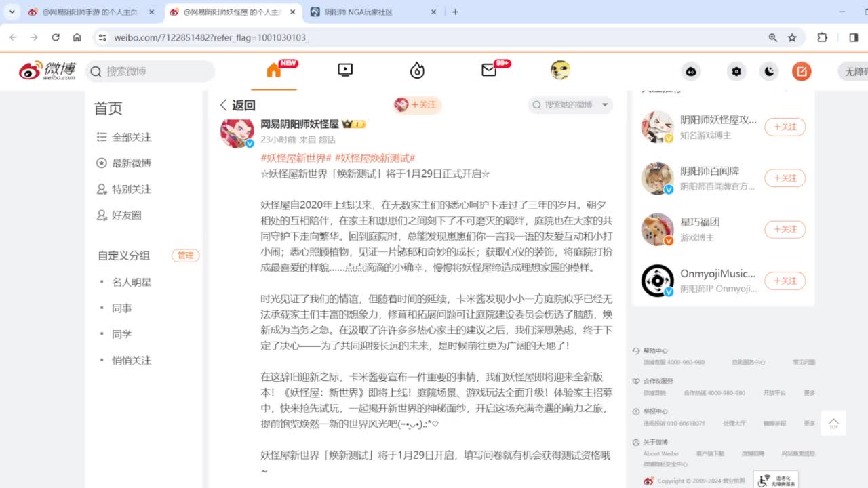This screenshot has width=868, height=488.
Task: Bookmark this page with star icon
Action: click(793, 38)
